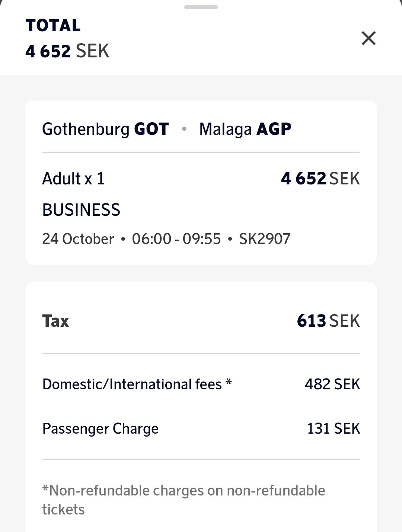Click the Tax section heading
Viewport: 402px width, 532px height.
[55, 321]
